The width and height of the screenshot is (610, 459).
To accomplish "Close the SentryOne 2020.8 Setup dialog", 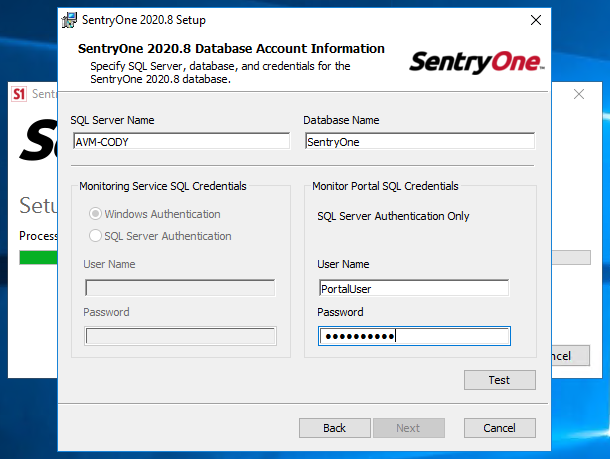I will (x=536, y=20).
